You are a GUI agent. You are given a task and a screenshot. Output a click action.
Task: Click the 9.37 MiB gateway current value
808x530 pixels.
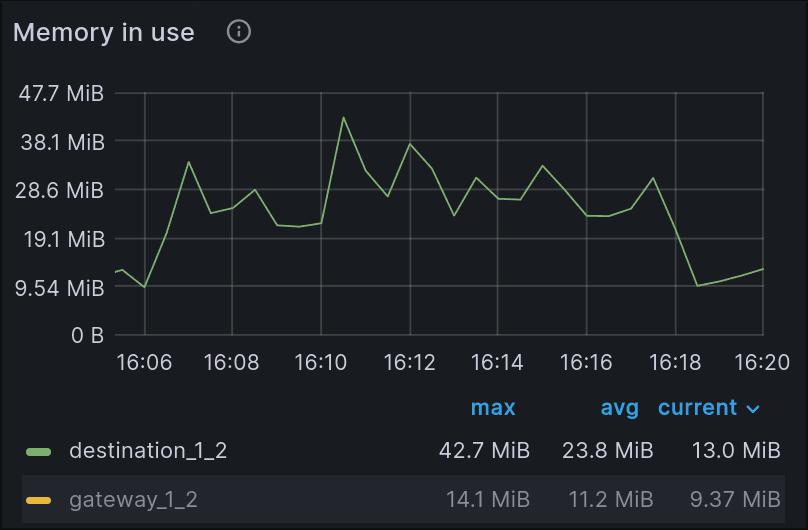click(x=735, y=500)
